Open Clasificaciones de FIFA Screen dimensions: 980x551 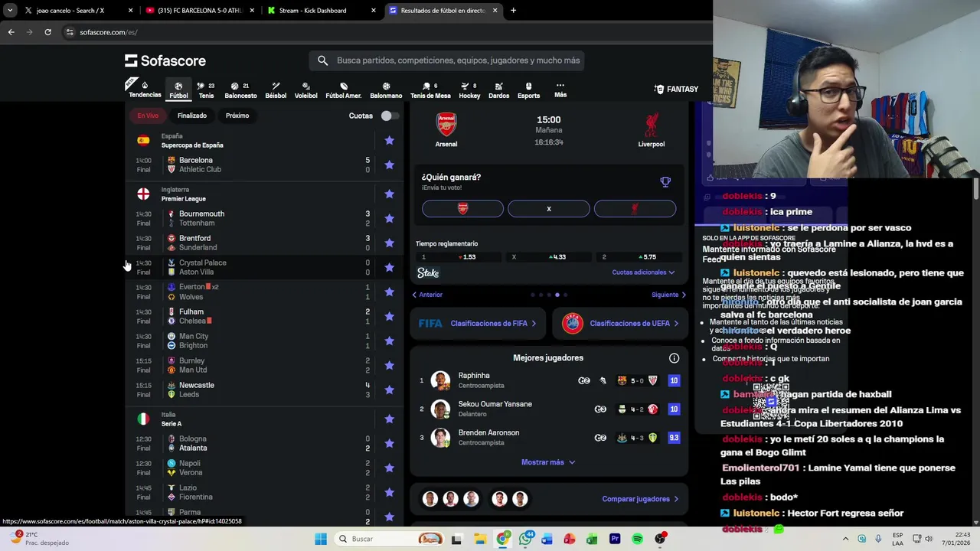(x=477, y=324)
